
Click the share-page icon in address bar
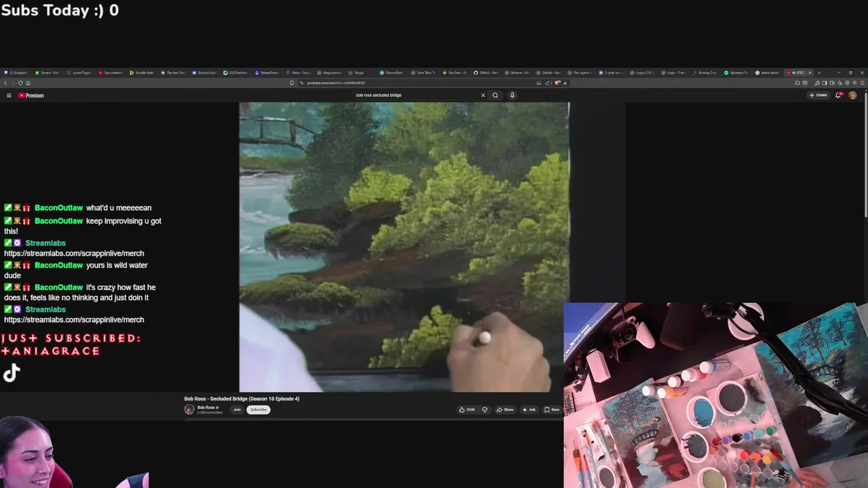pyautogui.click(x=547, y=83)
